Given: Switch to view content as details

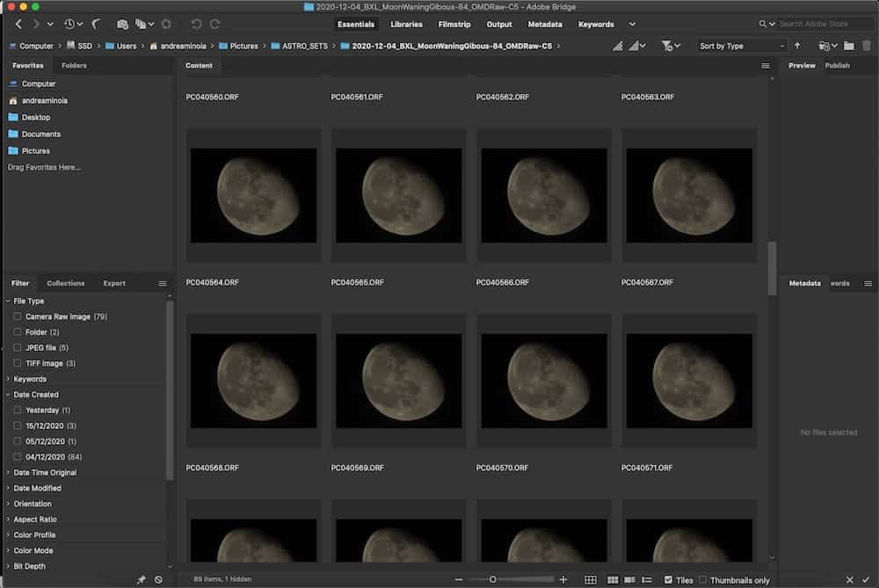Looking at the screenshot, I should [x=629, y=579].
